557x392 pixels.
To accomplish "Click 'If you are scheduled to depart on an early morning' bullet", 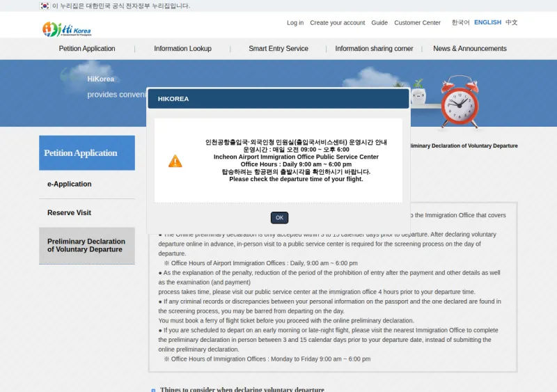I will (328, 340).
